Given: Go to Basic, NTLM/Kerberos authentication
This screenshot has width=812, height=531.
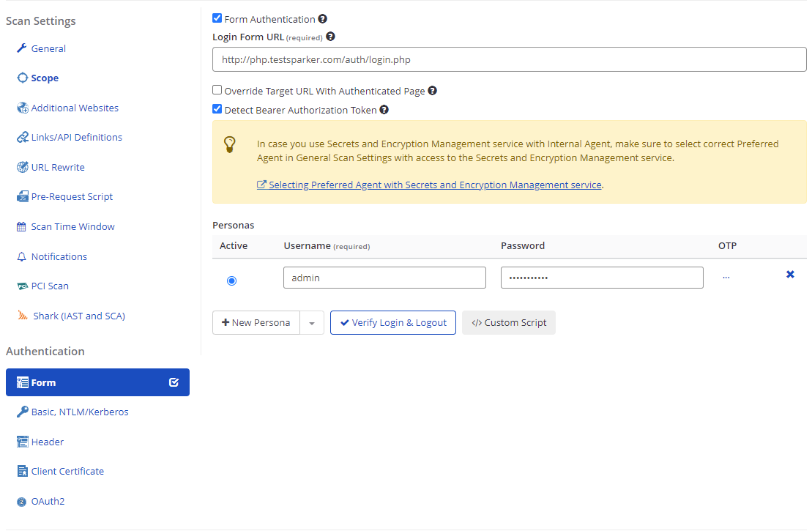Looking at the screenshot, I should (x=79, y=412).
